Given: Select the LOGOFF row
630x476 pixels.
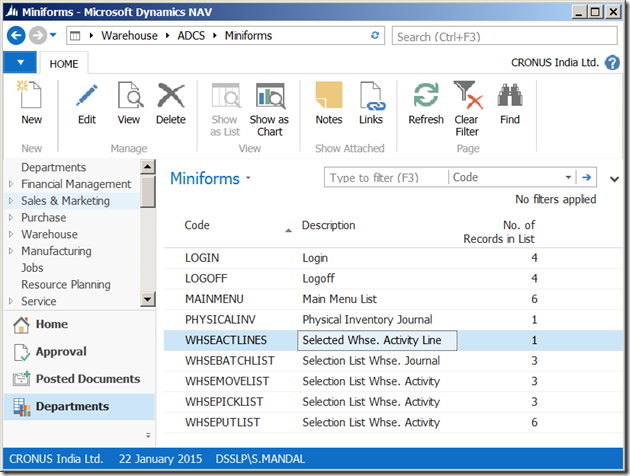Looking at the screenshot, I should click(x=393, y=278).
